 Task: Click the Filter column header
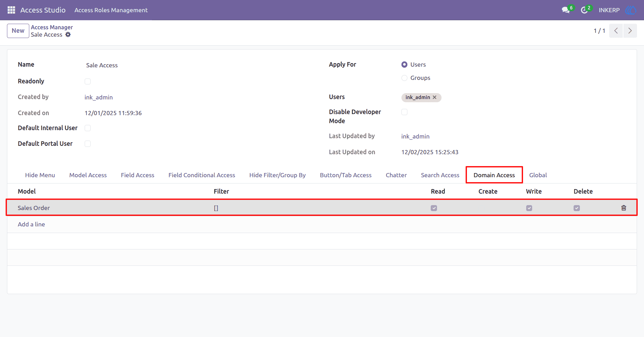click(221, 192)
